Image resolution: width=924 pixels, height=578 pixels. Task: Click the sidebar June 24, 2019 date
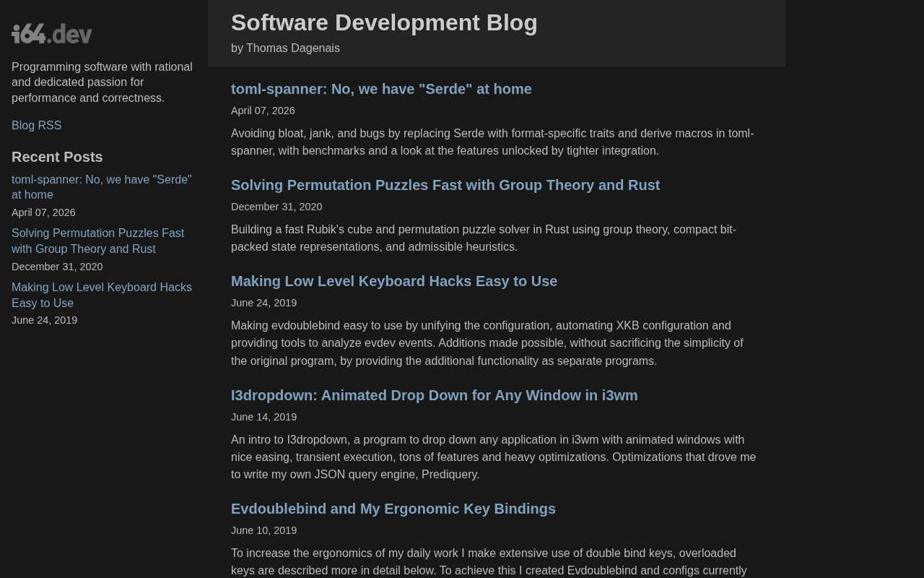coord(44,320)
